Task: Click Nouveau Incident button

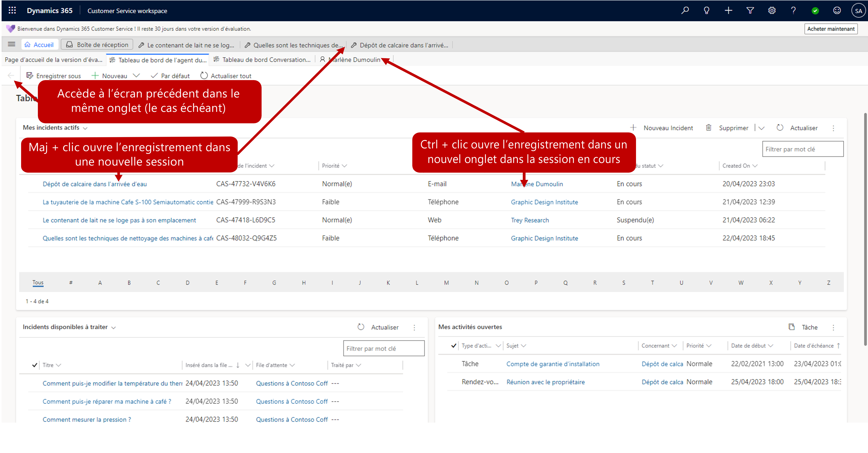Action: pyautogui.click(x=662, y=128)
